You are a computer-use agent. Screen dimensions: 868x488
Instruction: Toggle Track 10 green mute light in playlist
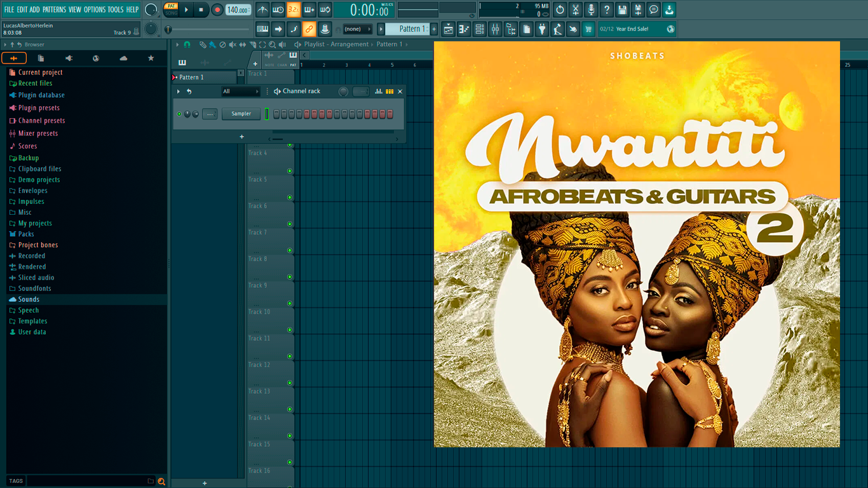click(x=290, y=330)
